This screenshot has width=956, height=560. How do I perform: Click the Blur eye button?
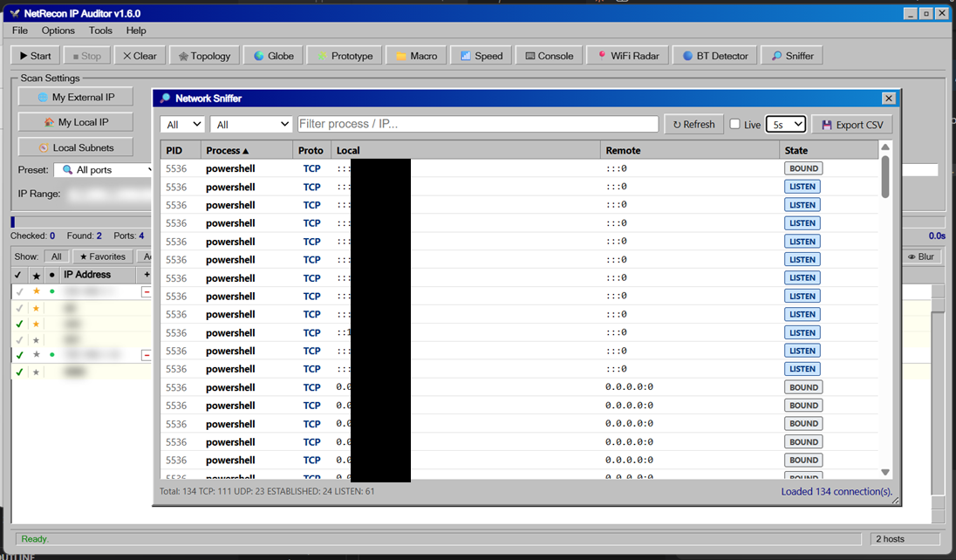coord(920,256)
